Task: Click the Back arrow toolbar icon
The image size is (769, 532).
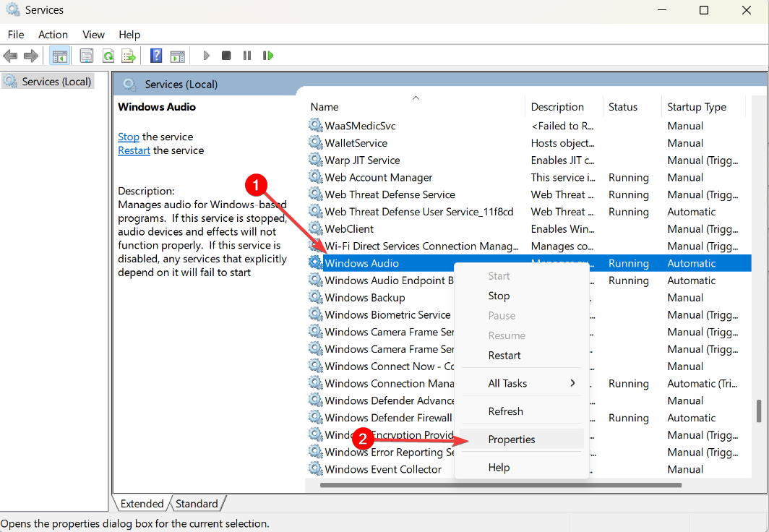Action: coord(10,56)
